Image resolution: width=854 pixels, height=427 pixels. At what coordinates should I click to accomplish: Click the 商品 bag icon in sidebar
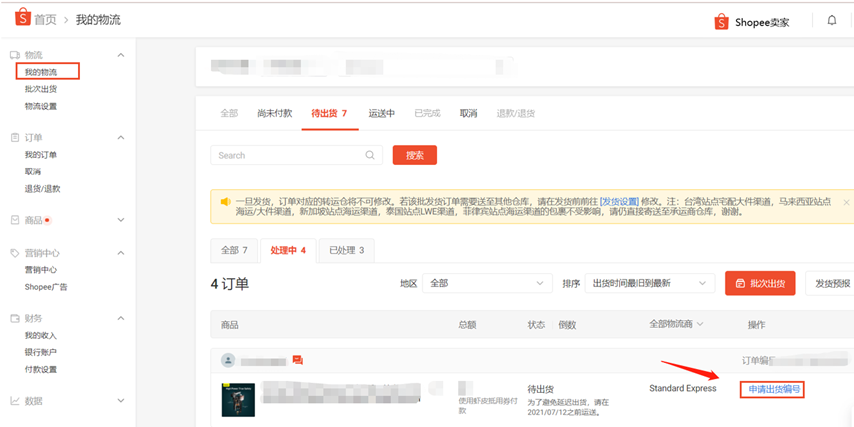click(15, 220)
